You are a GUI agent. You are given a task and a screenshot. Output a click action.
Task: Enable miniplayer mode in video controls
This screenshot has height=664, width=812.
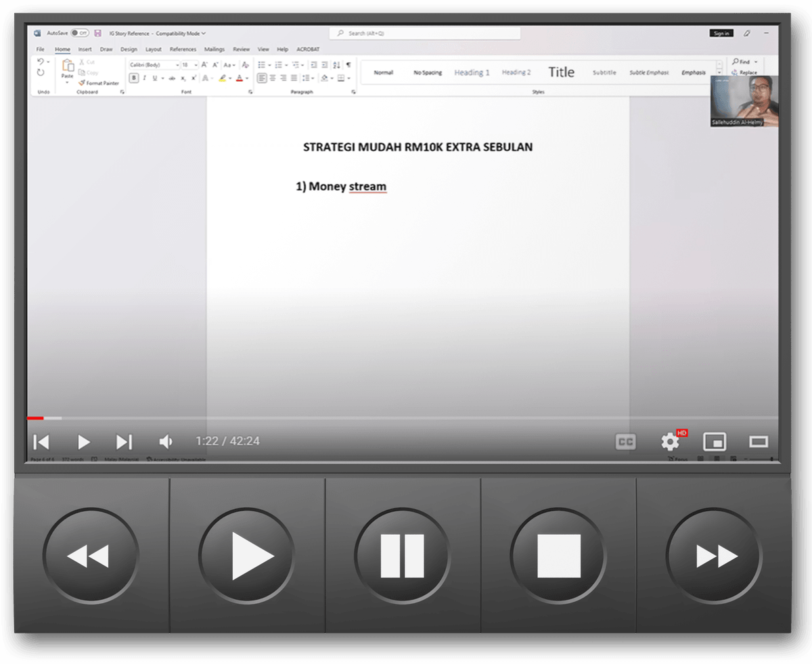pyautogui.click(x=715, y=442)
